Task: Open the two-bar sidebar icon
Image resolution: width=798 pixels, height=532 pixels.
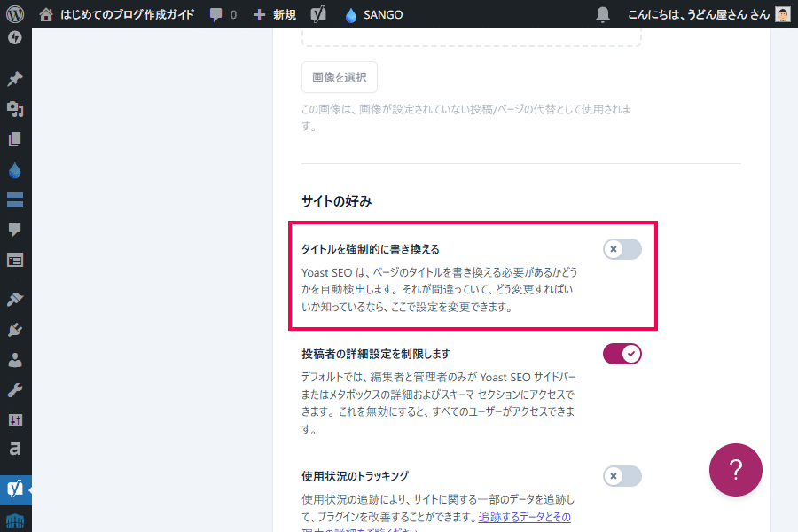Action: coord(15,199)
